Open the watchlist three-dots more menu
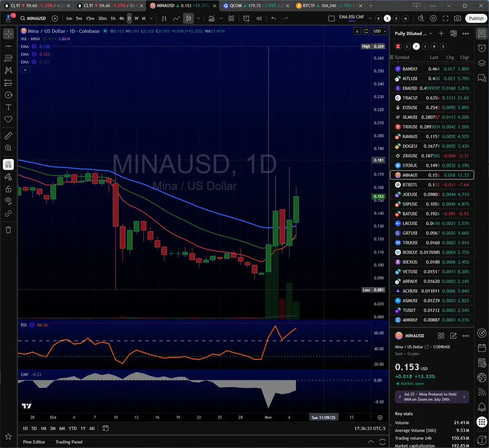The width and height of the screenshot is (489, 448). click(x=466, y=33)
